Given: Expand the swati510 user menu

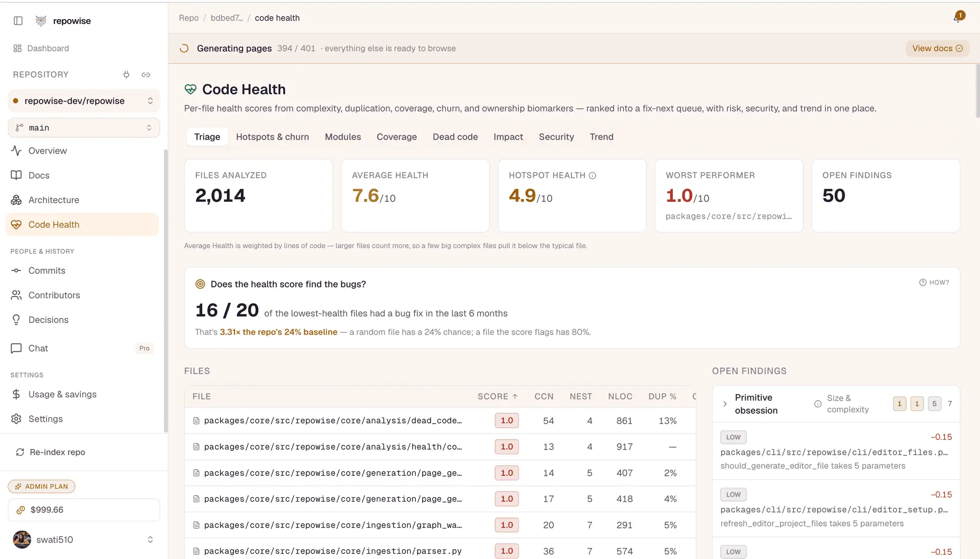Looking at the screenshot, I should (x=84, y=539).
